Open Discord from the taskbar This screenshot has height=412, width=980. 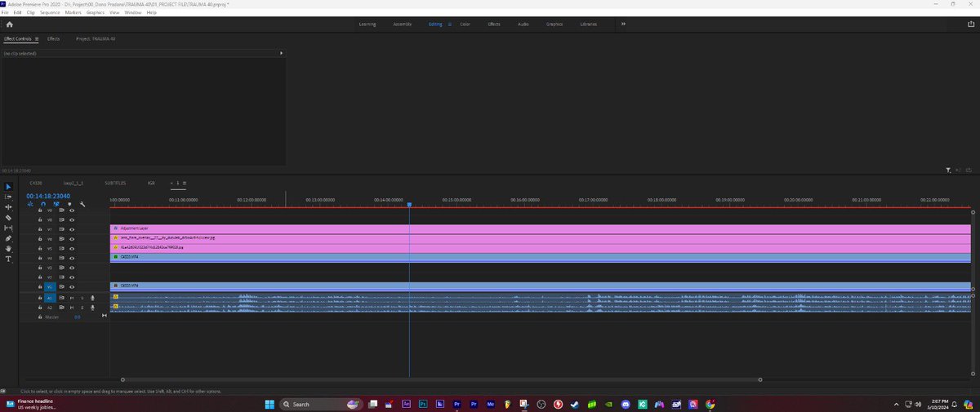click(625, 404)
